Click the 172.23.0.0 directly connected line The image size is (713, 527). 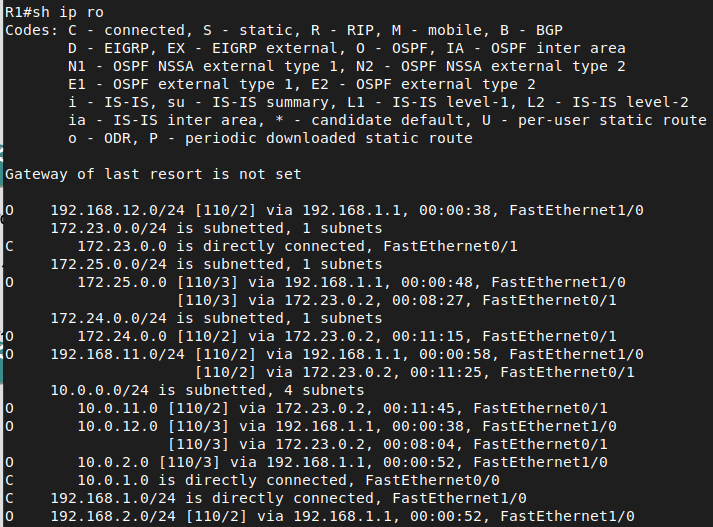tap(261, 246)
